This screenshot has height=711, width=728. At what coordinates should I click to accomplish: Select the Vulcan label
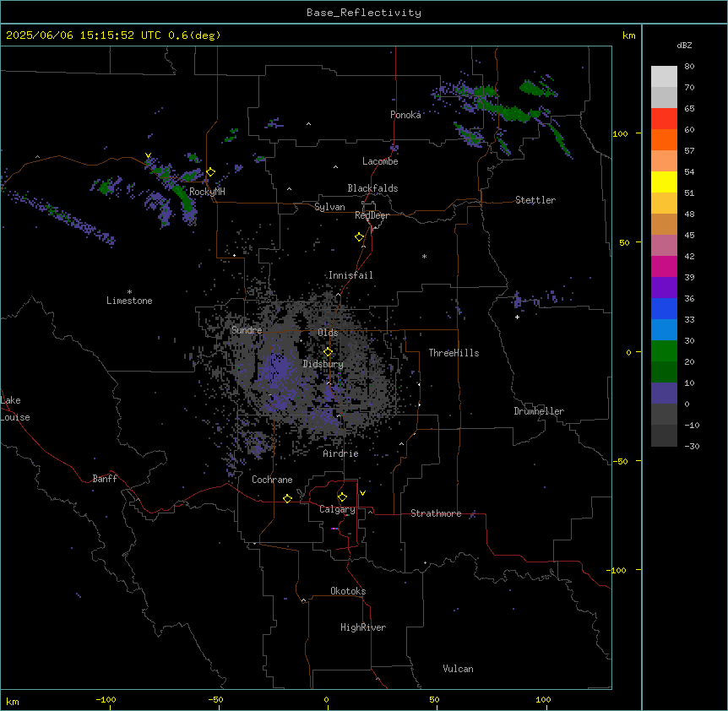458,669
